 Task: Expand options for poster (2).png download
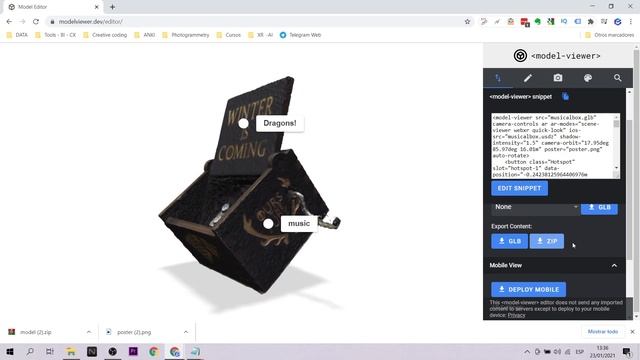point(186,332)
